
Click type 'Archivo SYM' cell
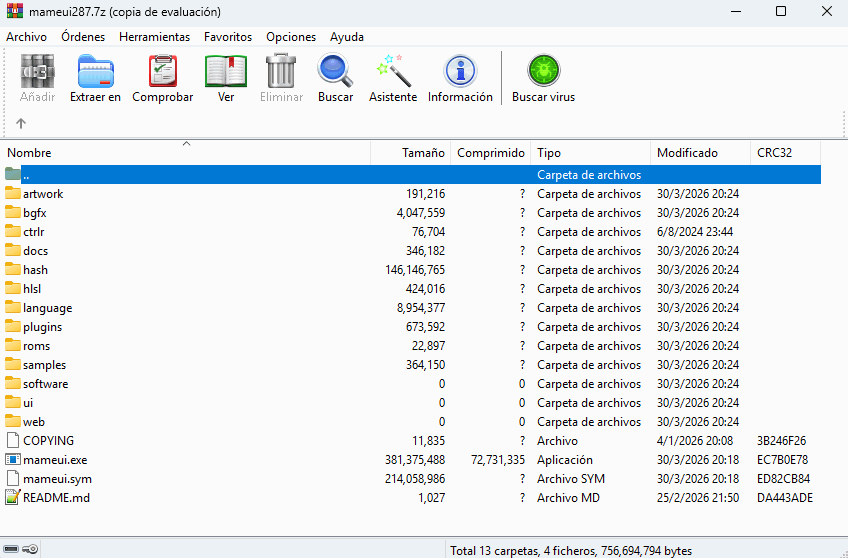pyautogui.click(x=571, y=479)
